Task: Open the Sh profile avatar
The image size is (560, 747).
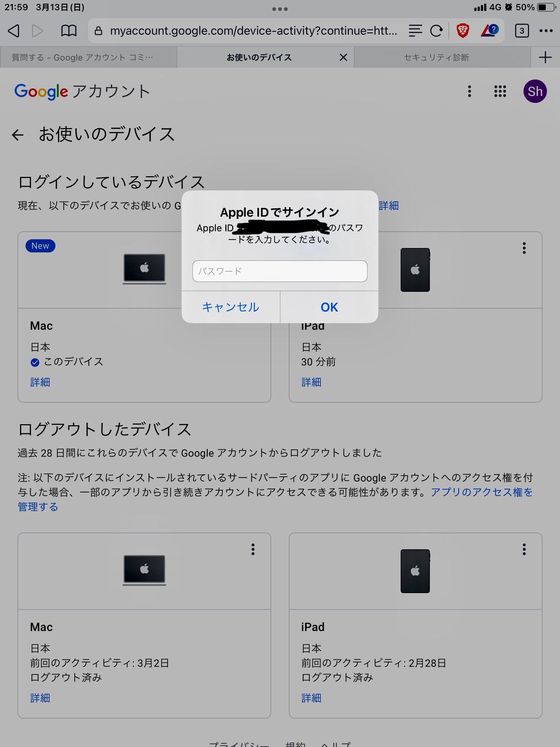Action: pyautogui.click(x=535, y=91)
